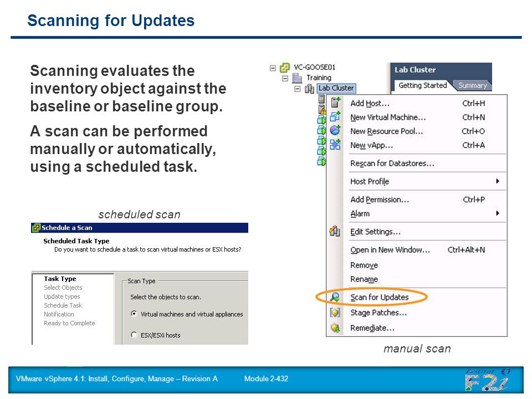This screenshot has width=532, height=399.
Task: Click the F2i logo in footer
Action: pos(487,381)
